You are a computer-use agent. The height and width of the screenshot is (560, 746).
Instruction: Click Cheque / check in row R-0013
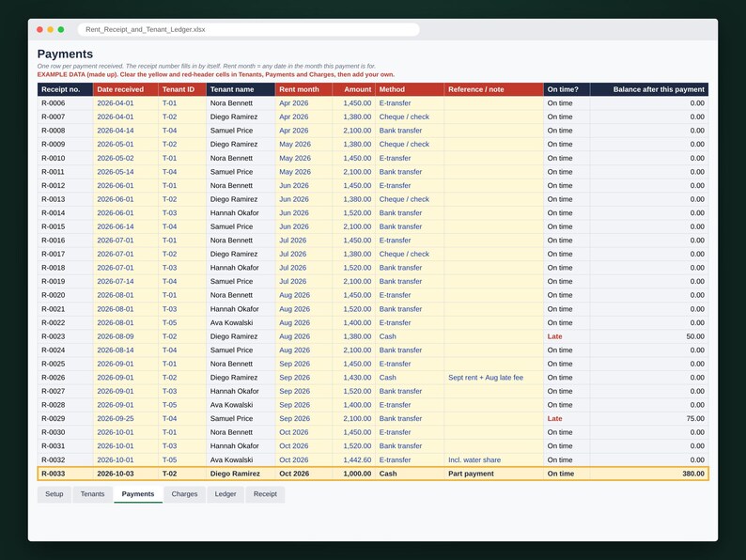coord(410,199)
